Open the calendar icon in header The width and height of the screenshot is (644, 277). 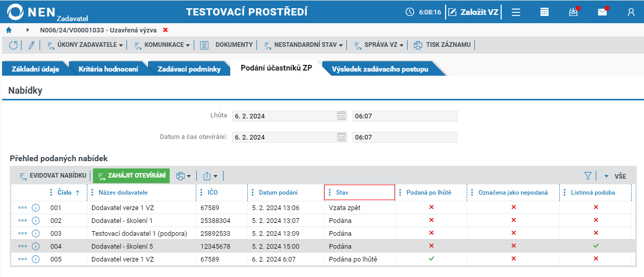(545, 12)
